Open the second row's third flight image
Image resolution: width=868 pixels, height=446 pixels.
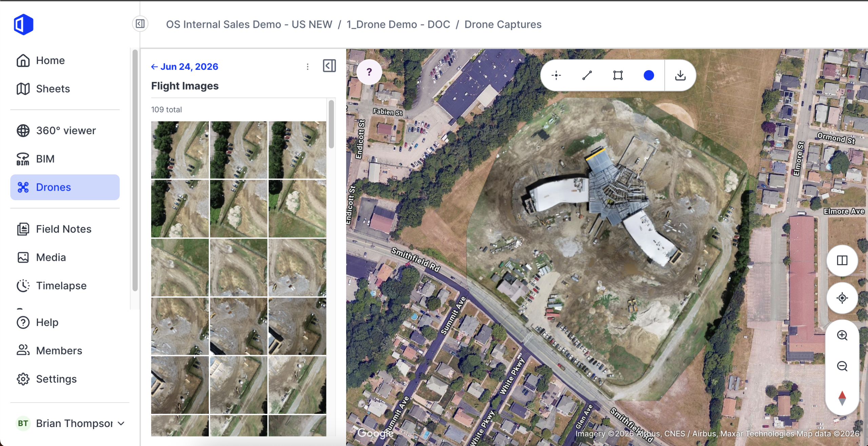click(297, 209)
